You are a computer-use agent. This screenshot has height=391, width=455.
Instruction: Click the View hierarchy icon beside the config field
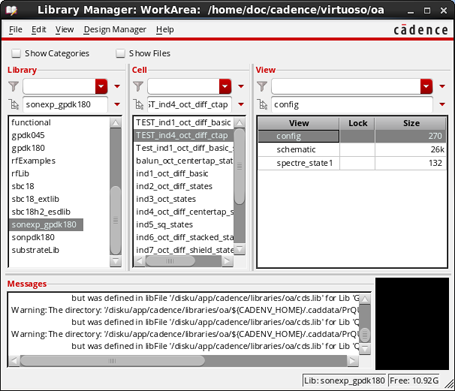pos(262,104)
